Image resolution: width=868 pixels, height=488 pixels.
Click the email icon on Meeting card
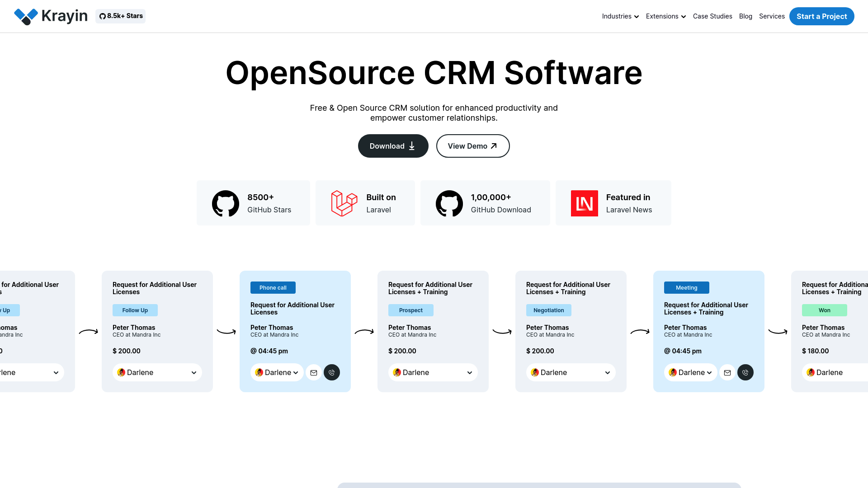pos(727,373)
